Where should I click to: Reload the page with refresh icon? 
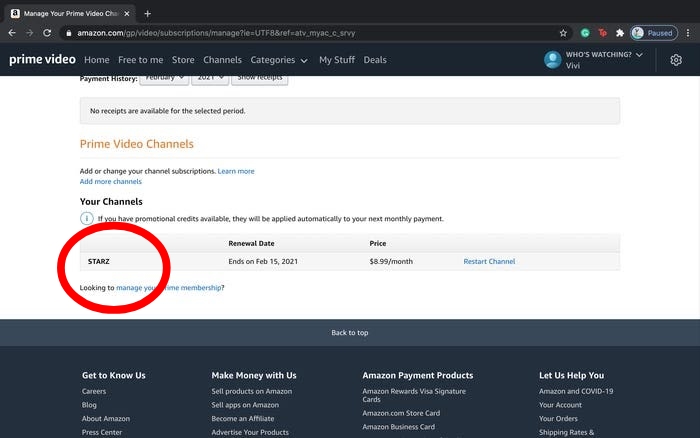click(47, 33)
